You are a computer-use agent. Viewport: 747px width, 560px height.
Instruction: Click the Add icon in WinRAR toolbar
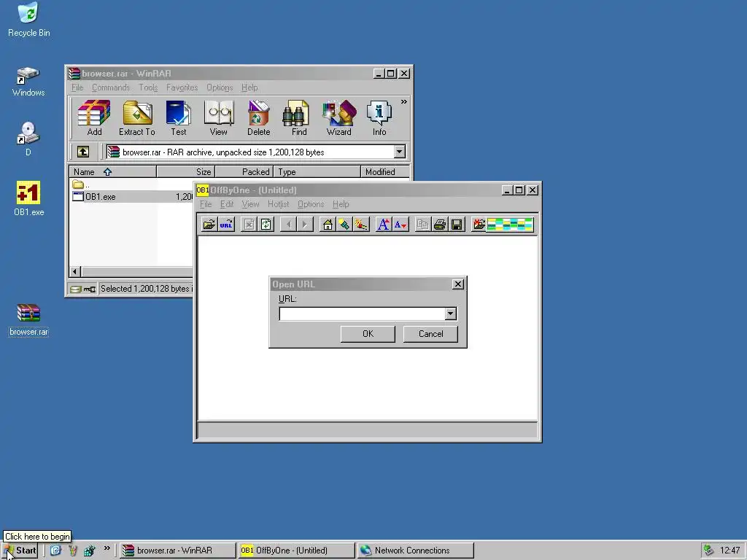pos(94,118)
